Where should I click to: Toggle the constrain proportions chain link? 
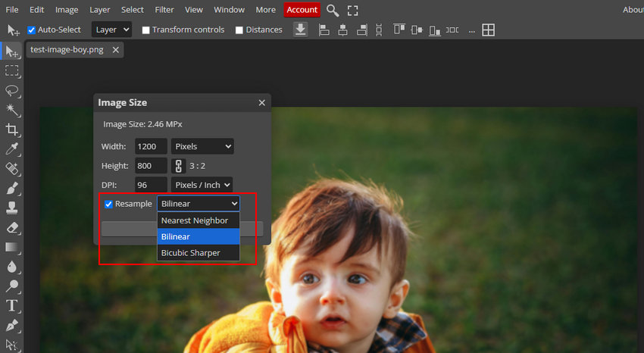click(178, 166)
